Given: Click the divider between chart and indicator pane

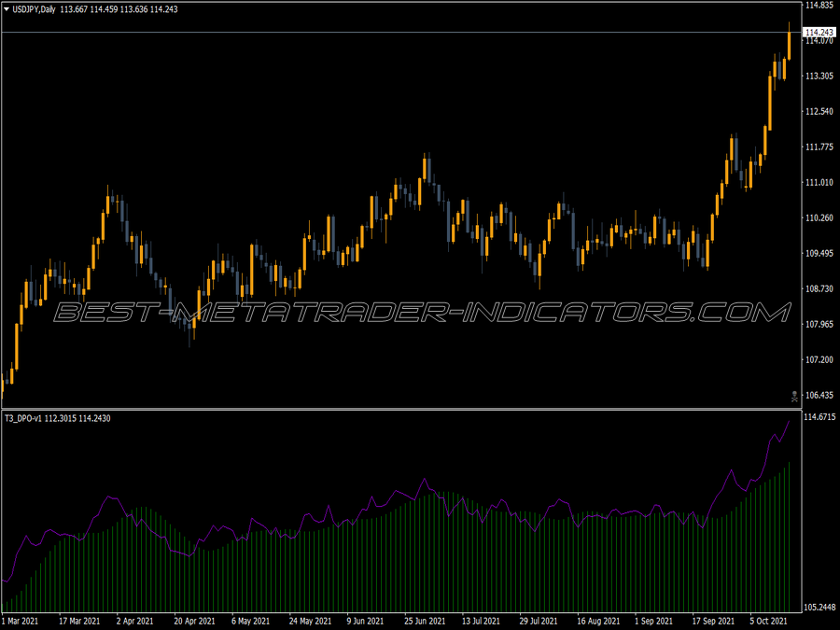Looking at the screenshot, I should pos(401,410).
